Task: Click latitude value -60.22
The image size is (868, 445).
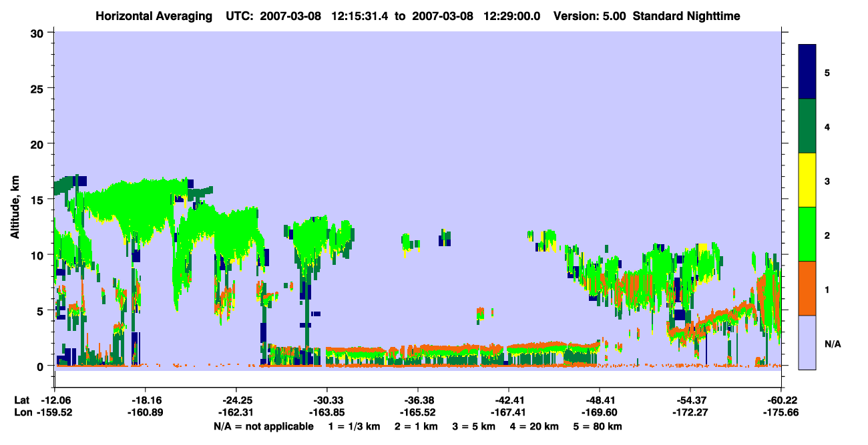Action: coord(781,400)
